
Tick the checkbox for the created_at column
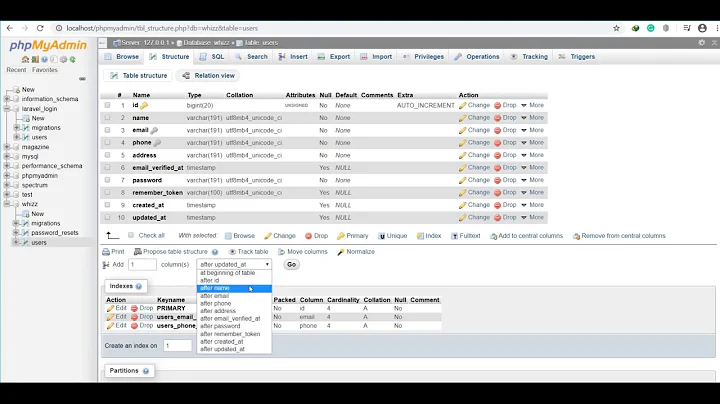[107, 205]
